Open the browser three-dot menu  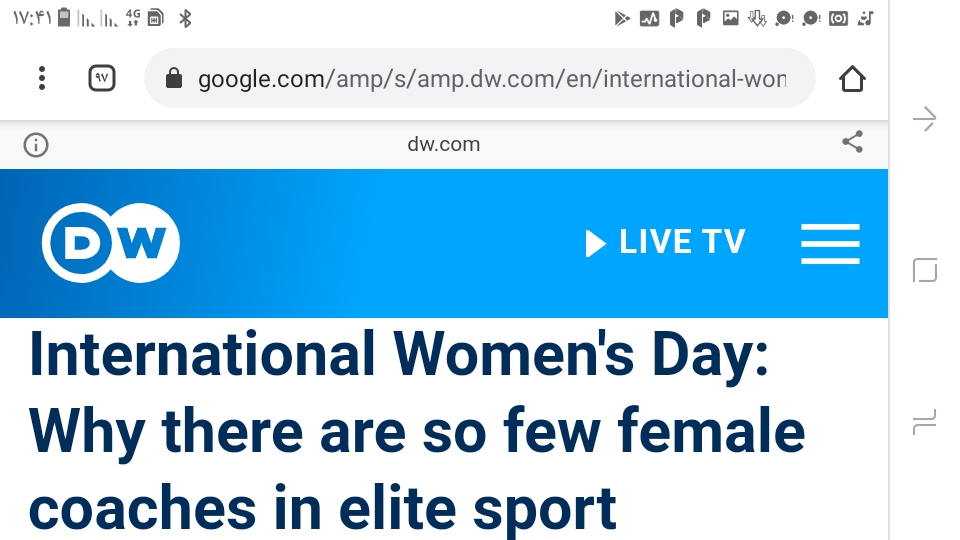[x=42, y=78]
